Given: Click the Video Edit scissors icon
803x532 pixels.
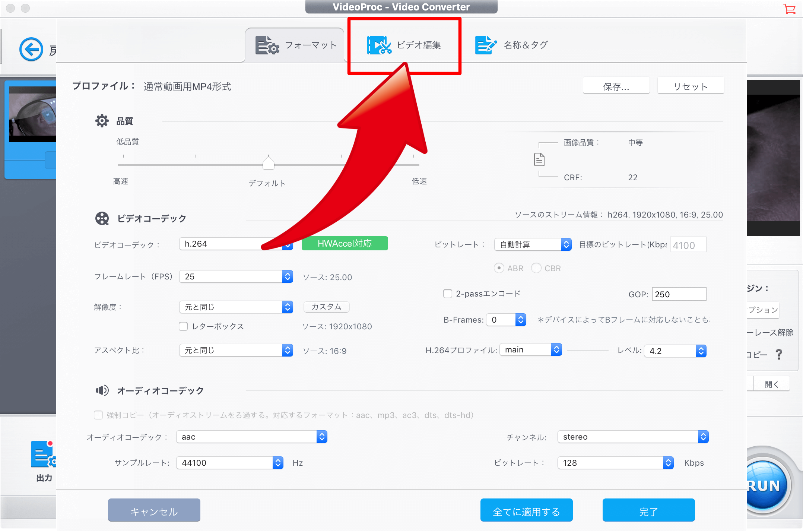Looking at the screenshot, I should pos(379,45).
